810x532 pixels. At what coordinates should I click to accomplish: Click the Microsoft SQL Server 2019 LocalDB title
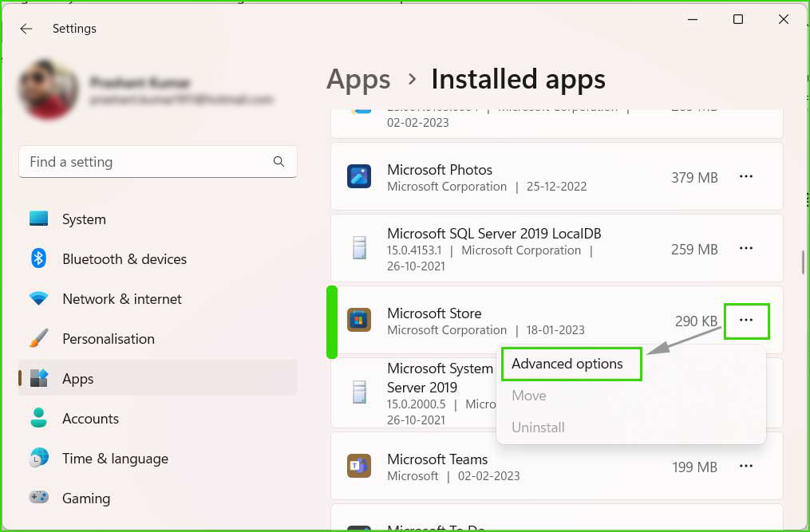pyautogui.click(x=494, y=234)
